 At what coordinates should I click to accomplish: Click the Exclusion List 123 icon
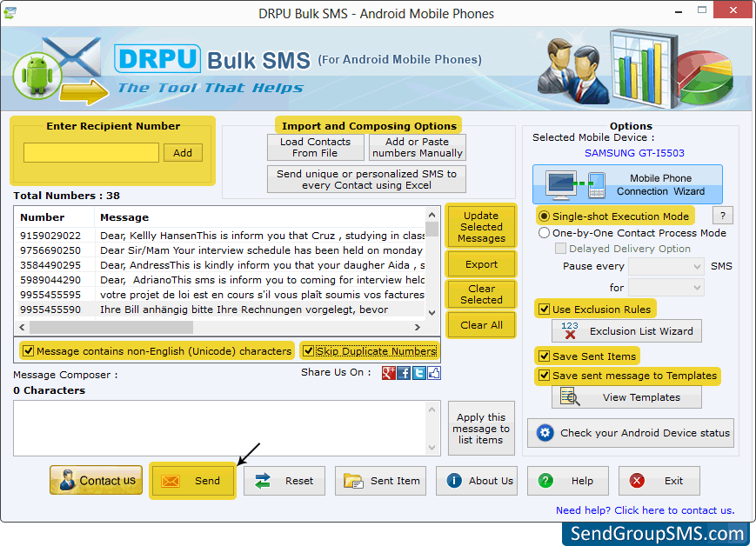[x=570, y=330]
